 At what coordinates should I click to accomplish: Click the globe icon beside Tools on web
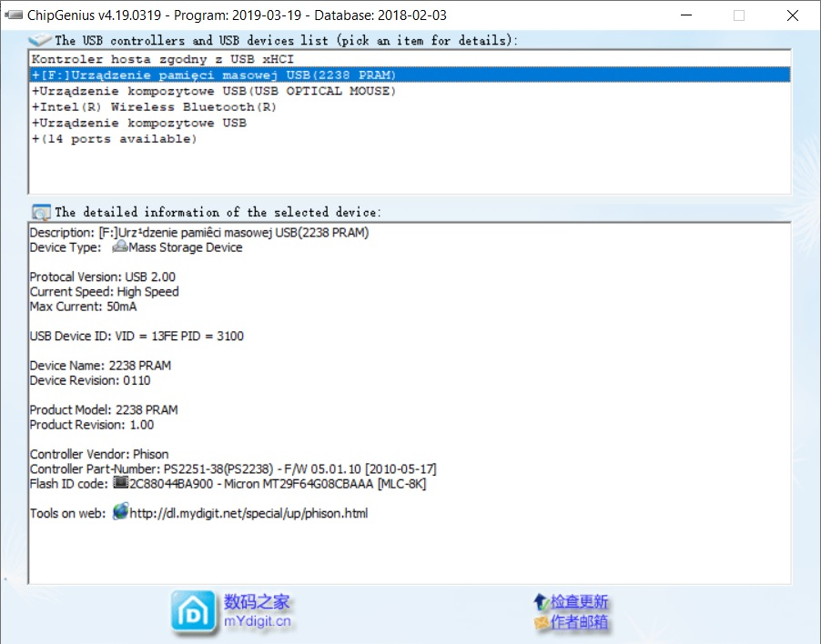[120, 511]
